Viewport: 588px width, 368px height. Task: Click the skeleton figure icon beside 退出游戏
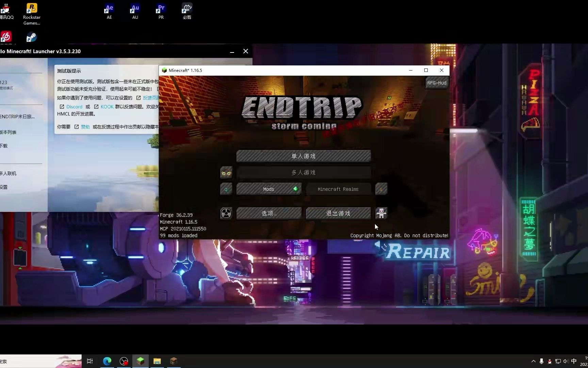point(381,213)
